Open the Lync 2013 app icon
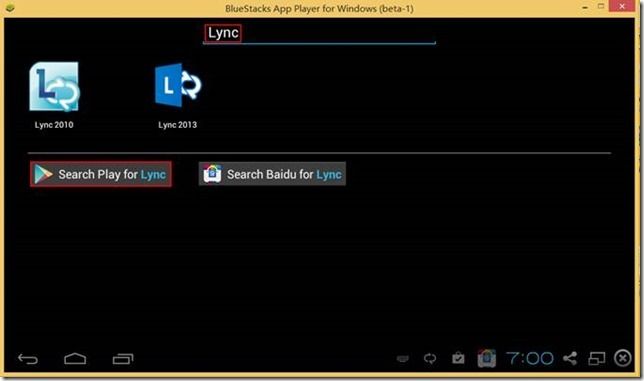This screenshot has height=381, width=644. point(178,85)
